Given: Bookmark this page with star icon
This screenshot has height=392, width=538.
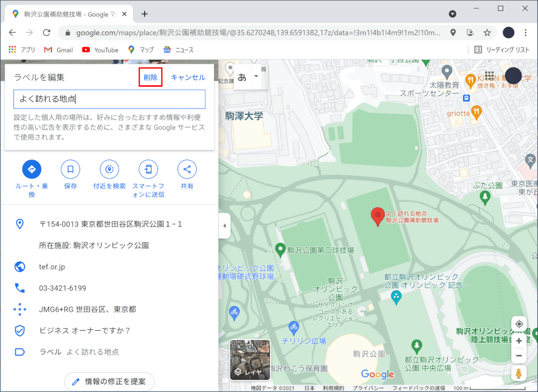Looking at the screenshot, I should [487, 32].
